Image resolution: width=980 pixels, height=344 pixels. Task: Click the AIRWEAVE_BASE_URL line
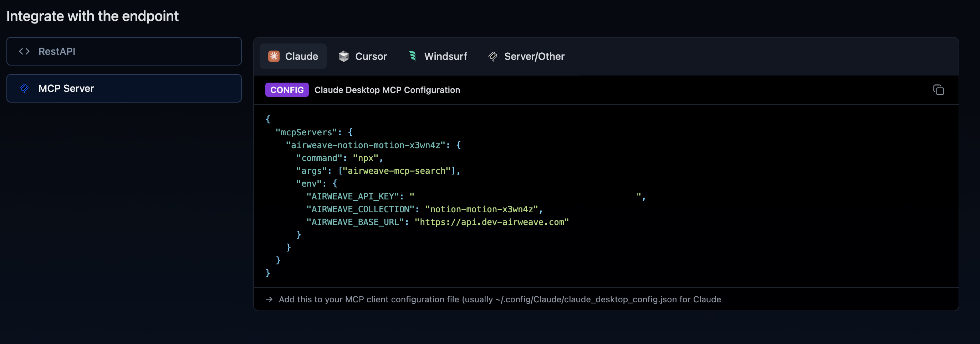point(438,222)
